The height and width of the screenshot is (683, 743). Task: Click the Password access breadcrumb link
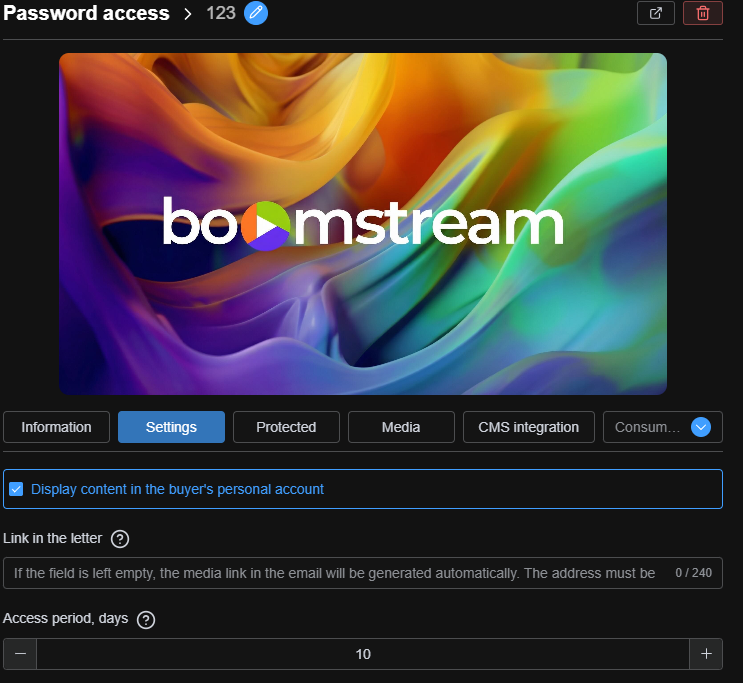point(86,13)
